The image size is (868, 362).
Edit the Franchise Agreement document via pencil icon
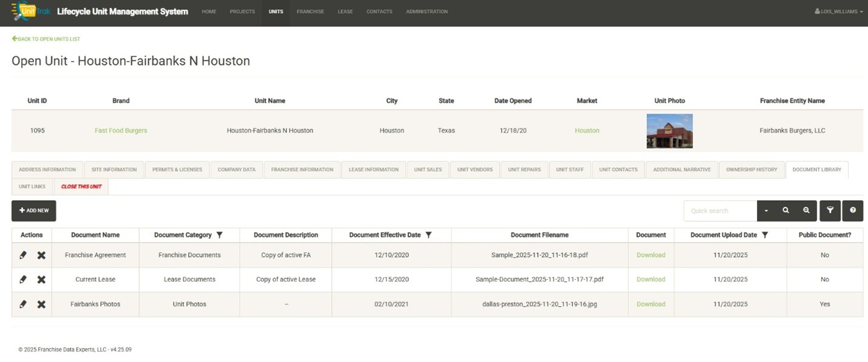pyautogui.click(x=23, y=255)
